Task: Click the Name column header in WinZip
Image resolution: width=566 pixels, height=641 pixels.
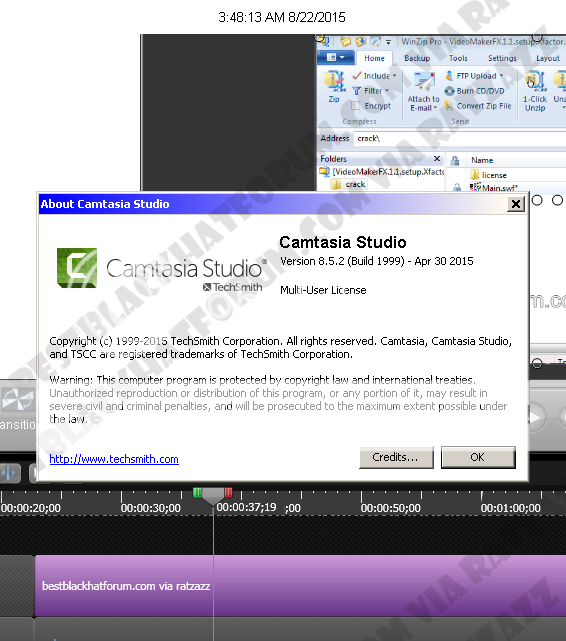Action: [482, 160]
